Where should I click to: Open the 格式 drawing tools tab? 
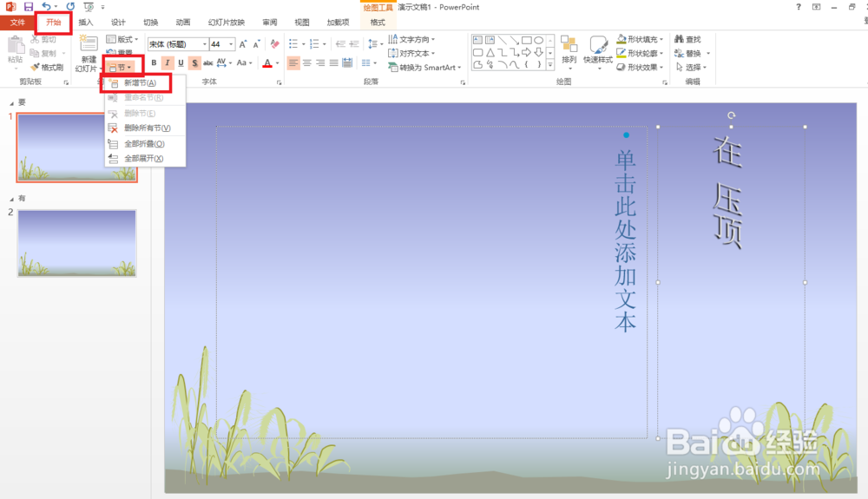tap(378, 22)
